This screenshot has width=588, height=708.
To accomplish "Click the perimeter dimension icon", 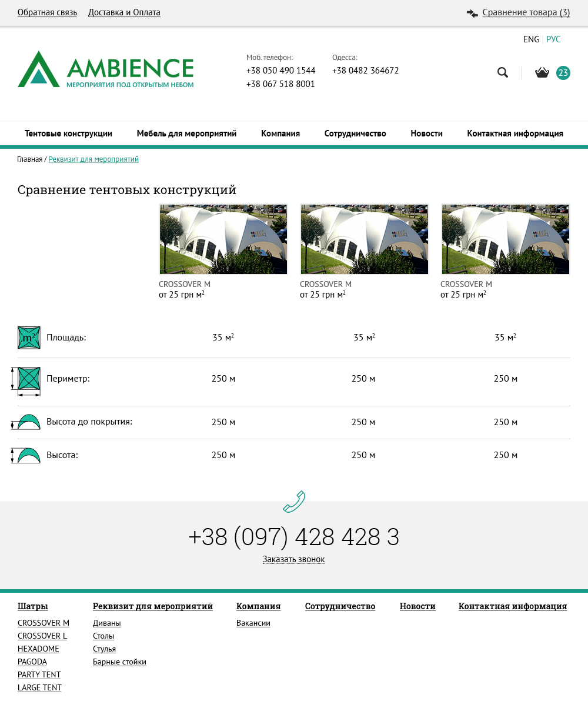I will [28, 379].
